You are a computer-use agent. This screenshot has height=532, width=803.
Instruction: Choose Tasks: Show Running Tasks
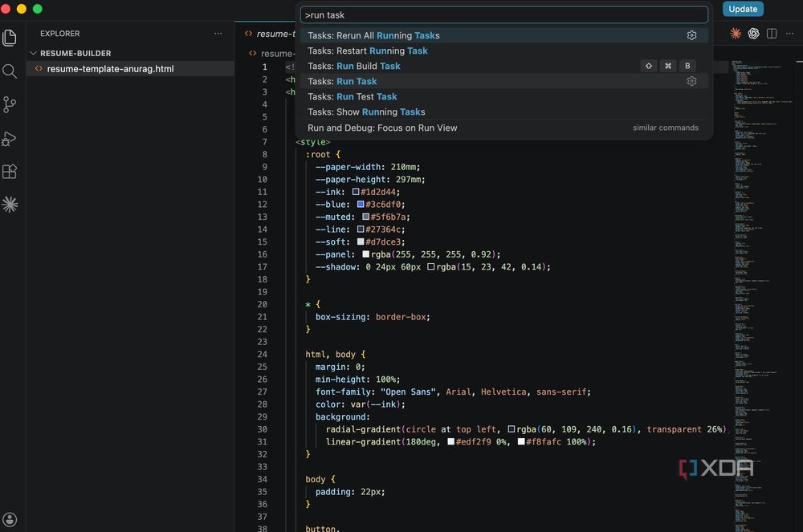tap(504, 112)
